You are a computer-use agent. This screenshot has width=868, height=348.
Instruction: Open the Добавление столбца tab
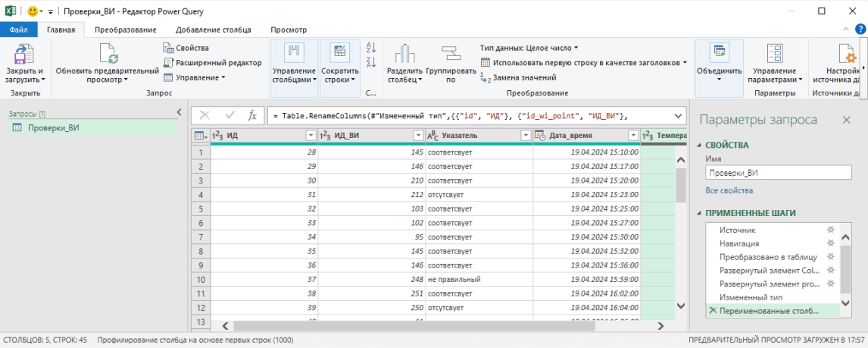click(214, 30)
